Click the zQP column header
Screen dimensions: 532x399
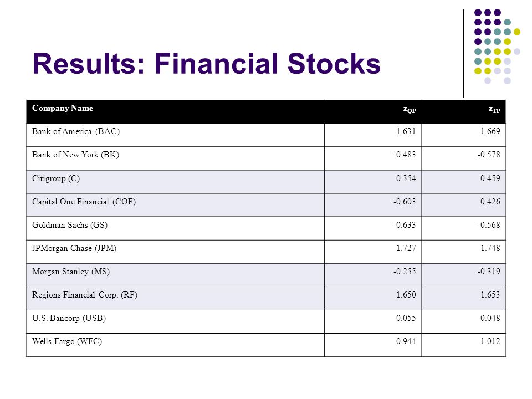[x=410, y=109]
